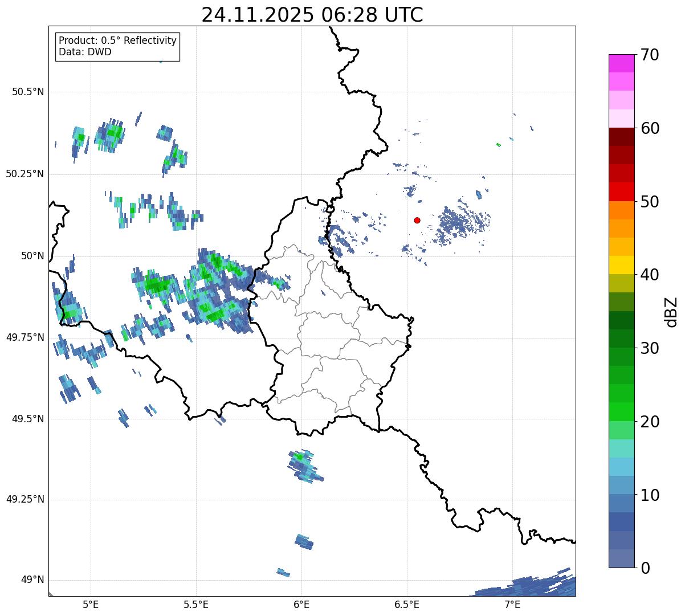Click the "7°E" longitude tick label

point(512,604)
